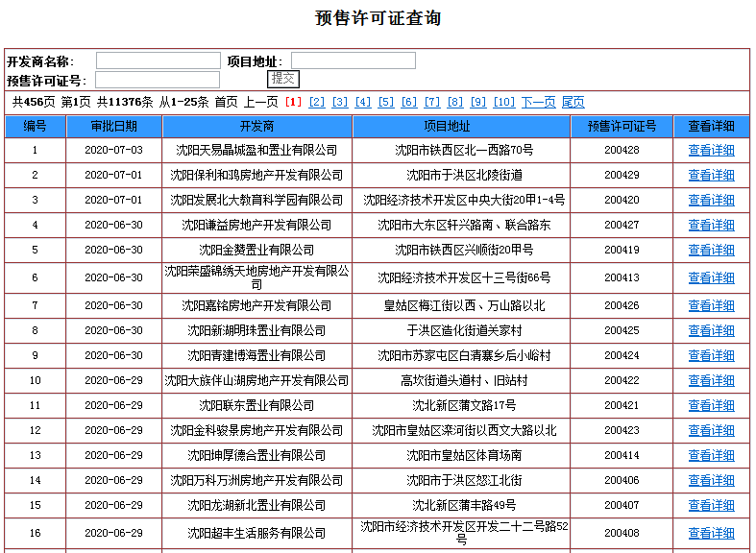Screen dimensions: 756x553
Task: View details for permit 200428
Action: tap(711, 151)
